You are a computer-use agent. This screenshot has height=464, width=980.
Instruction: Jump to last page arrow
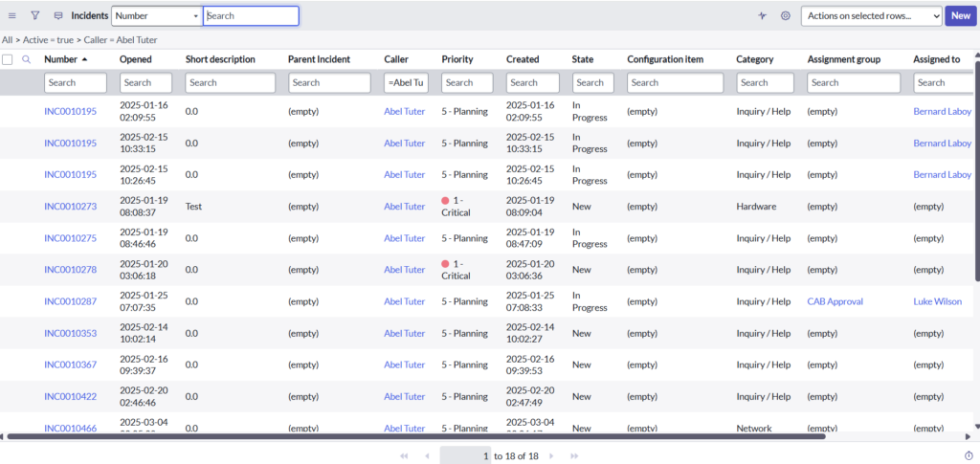(574, 456)
